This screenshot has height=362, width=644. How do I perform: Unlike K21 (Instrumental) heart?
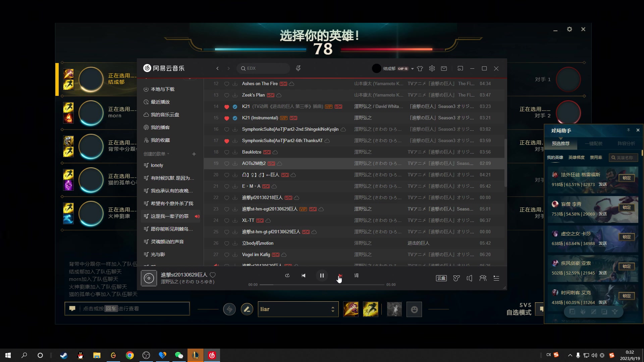pyautogui.click(x=227, y=118)
